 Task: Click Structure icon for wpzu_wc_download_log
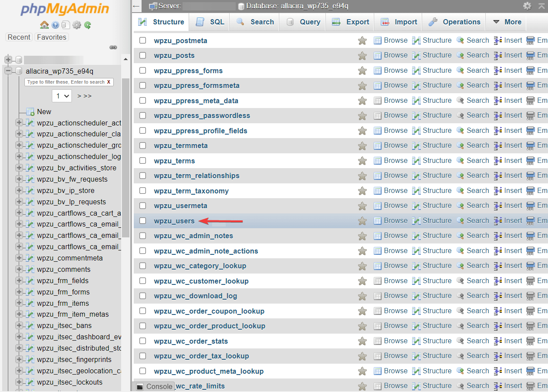(x=416, y=296)
